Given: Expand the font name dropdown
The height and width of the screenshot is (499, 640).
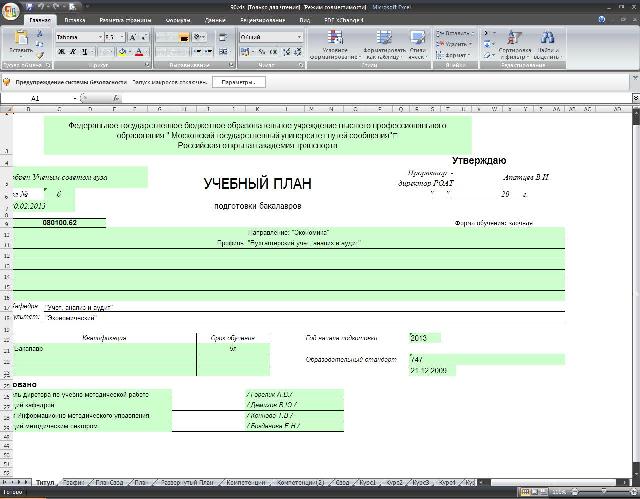Looking at the screenshot, I should tap(99, 37).
